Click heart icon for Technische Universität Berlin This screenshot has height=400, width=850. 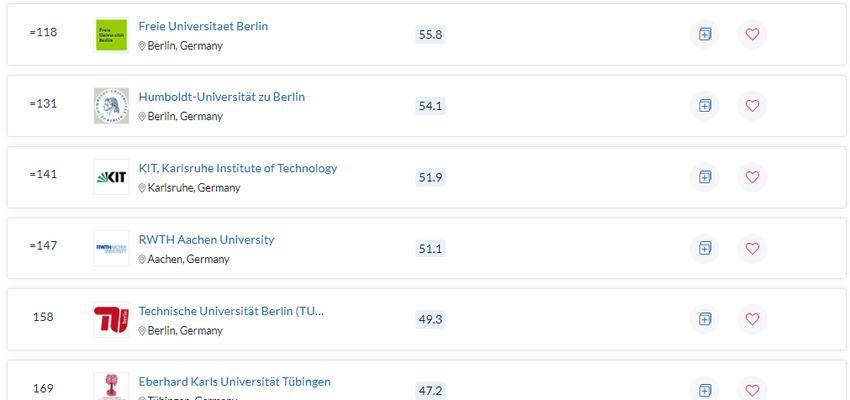click(x=752, y=319)
